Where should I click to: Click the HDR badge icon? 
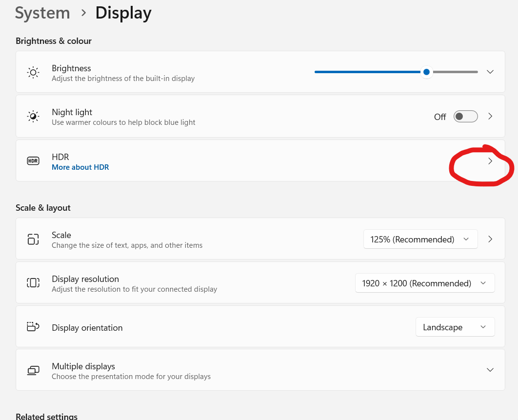[x=33, y=161]
